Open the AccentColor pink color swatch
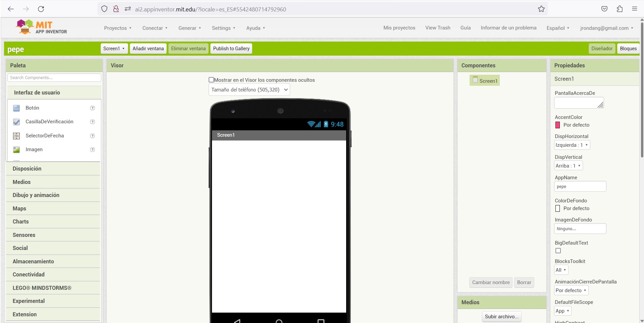The width and height of the screenshot is (644, 323). click(x=558, y=125)
